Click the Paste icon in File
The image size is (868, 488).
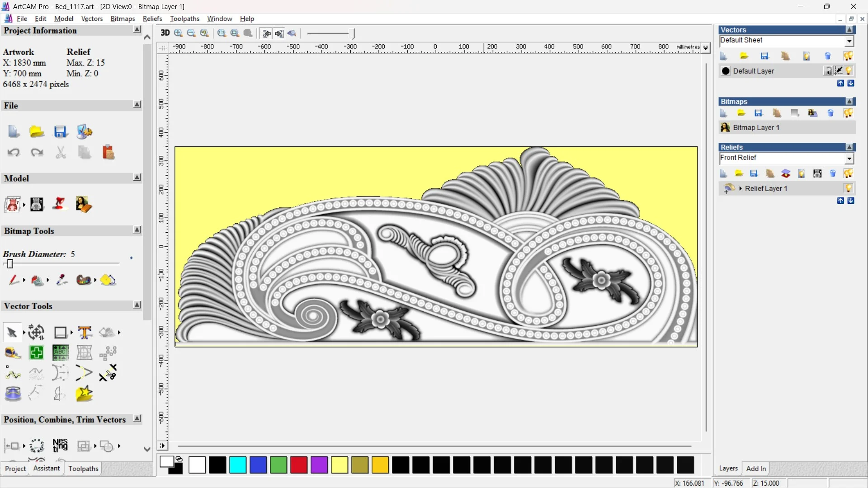point(108,153)
